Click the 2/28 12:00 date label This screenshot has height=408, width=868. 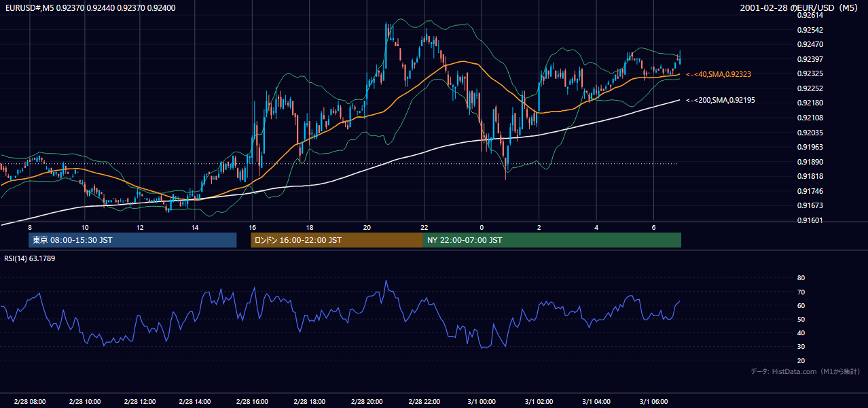(x=140, y=402)
